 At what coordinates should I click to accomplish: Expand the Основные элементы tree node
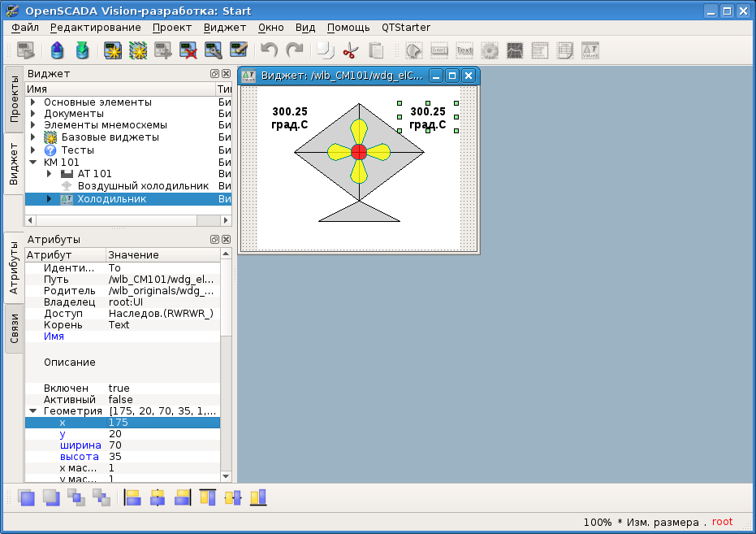click(x=33, y=102)
